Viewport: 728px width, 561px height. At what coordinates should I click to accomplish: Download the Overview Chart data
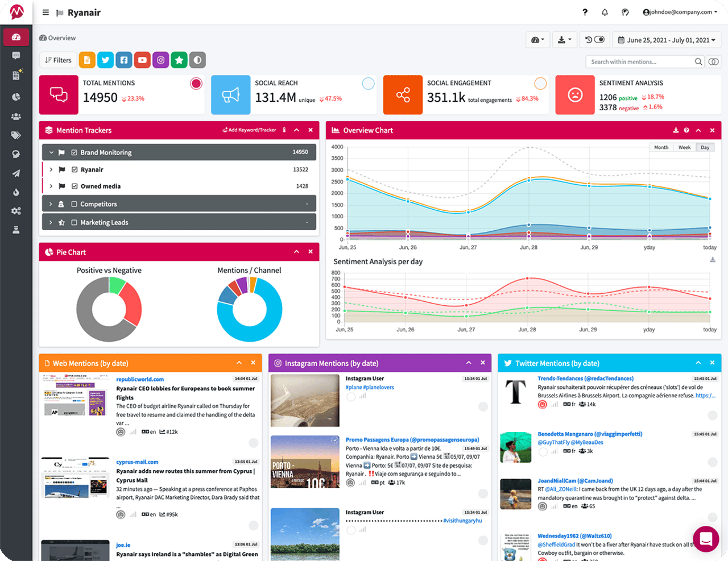[675, 130]
